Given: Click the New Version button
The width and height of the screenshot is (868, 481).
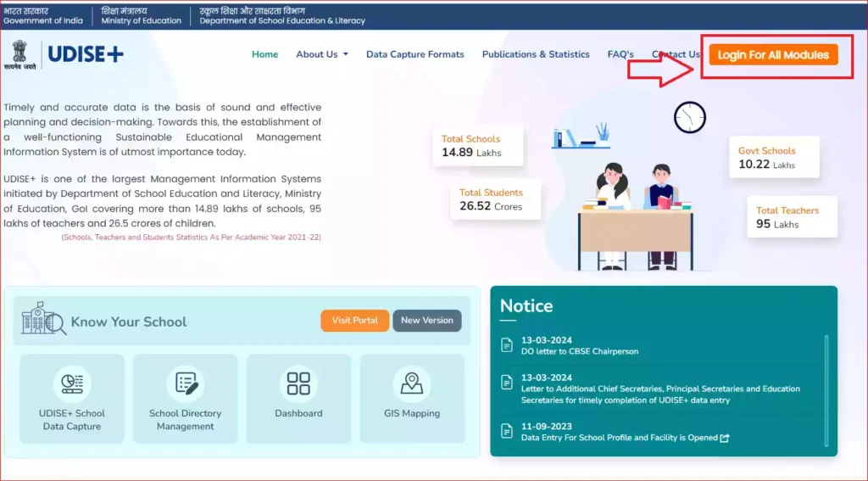Looking at the screenshot, I should pos(427,321).
